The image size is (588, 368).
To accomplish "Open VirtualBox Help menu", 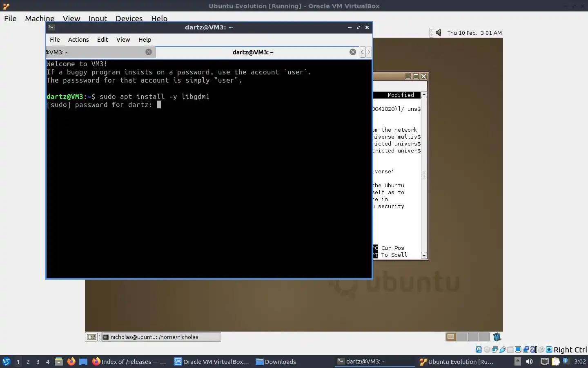I will coord(159,18).
